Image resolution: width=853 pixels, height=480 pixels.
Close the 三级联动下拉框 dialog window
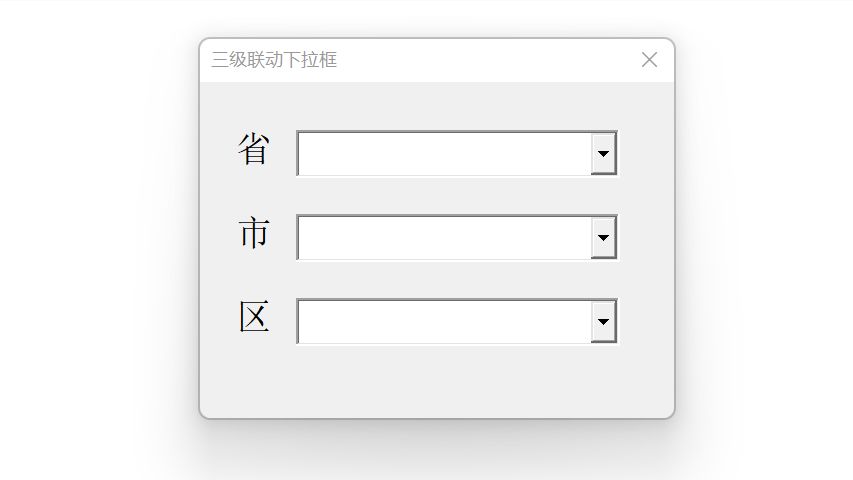649,60
